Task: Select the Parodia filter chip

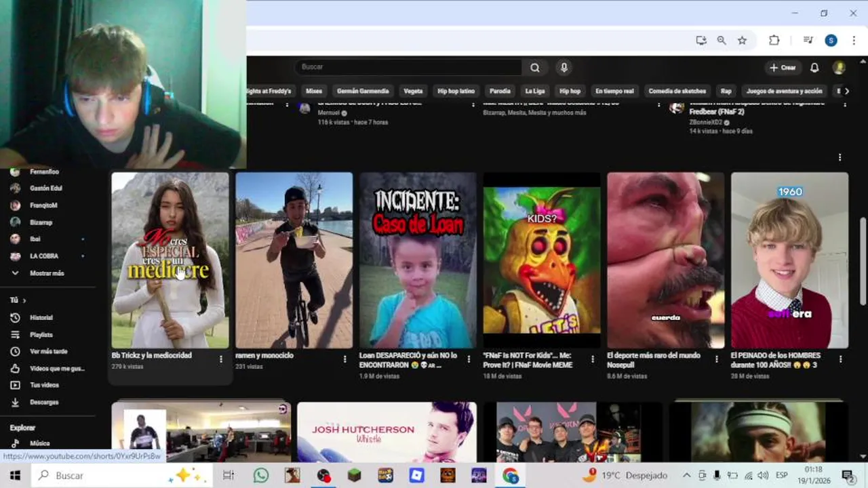Action: point(500,91)
